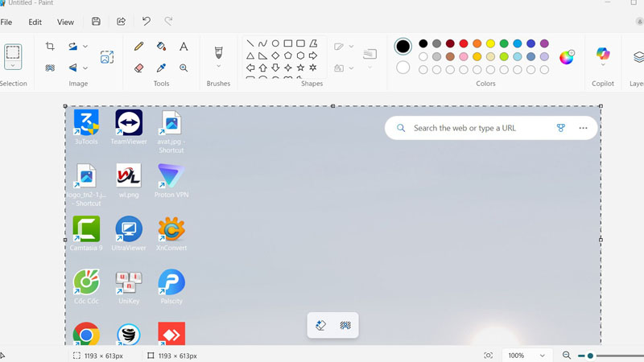This screenshot has width=644, height=362.
Task: Open the View menu
Action: tap(65, 23)
